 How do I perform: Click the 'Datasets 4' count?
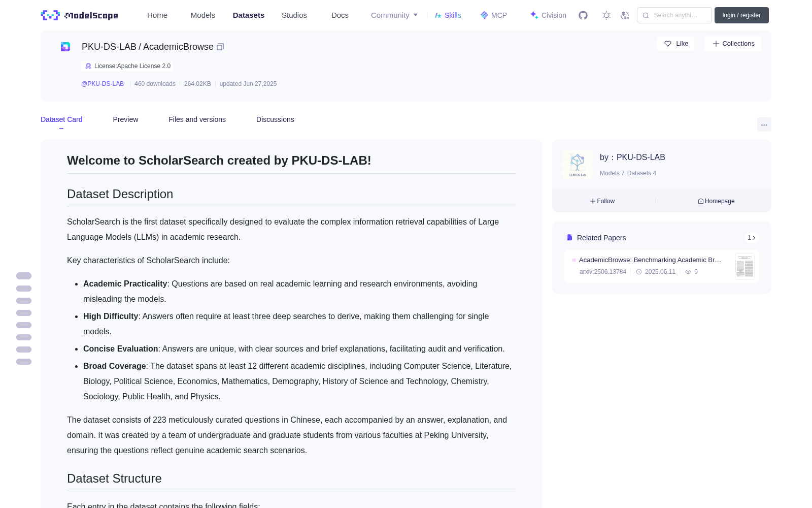pyautogui.click(x=641, y=173)
